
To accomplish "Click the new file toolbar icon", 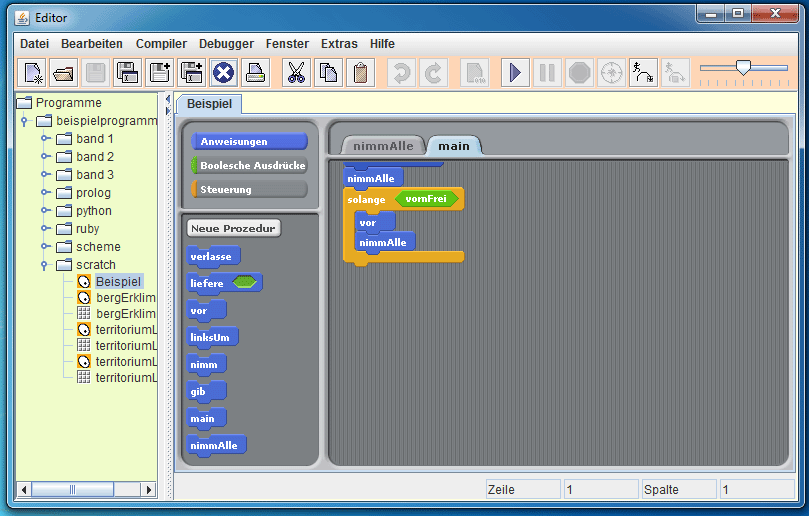I will pyautogui.click(x=33, y=73).
